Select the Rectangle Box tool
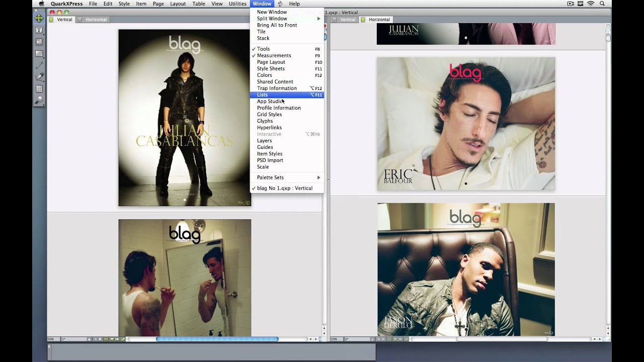This screenshot has height=362, width=644. click(39, 53)
